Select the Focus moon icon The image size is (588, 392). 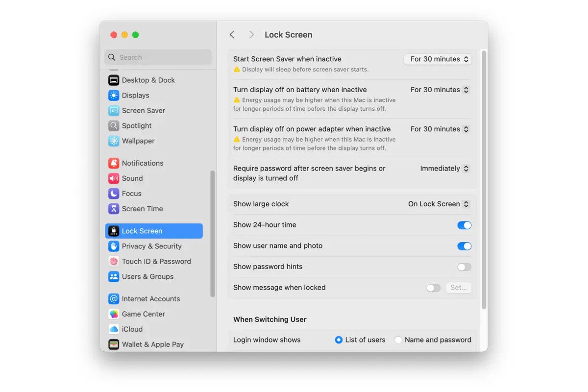click(x=114, y=194)
